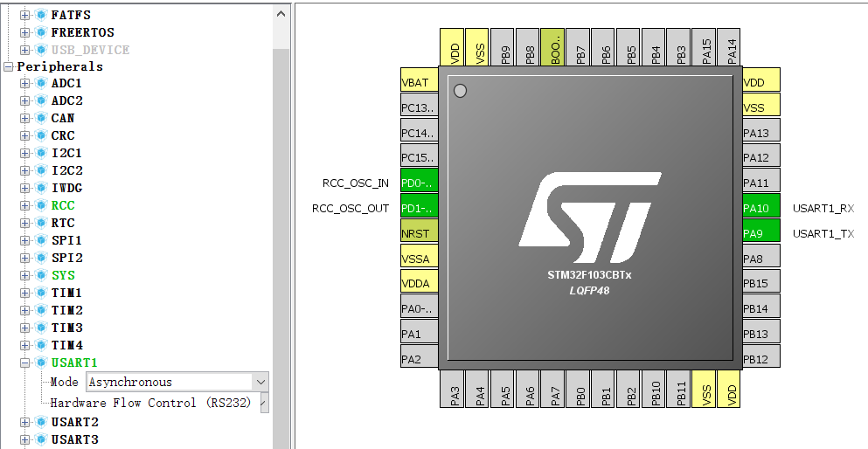This screenshot has width=868, height=449.
Task: Click the cube icon beside I2C1
Action: (x=40, y=153)
